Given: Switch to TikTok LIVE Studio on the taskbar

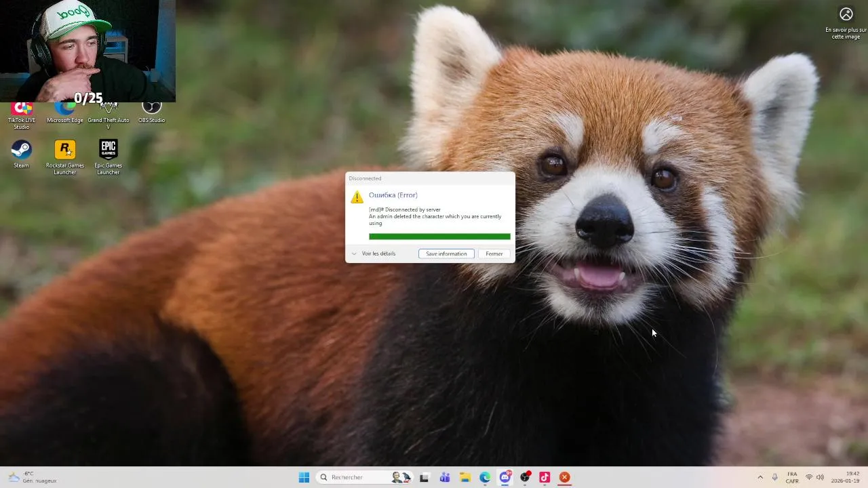Looking at the screenshot, I should 545,477.
